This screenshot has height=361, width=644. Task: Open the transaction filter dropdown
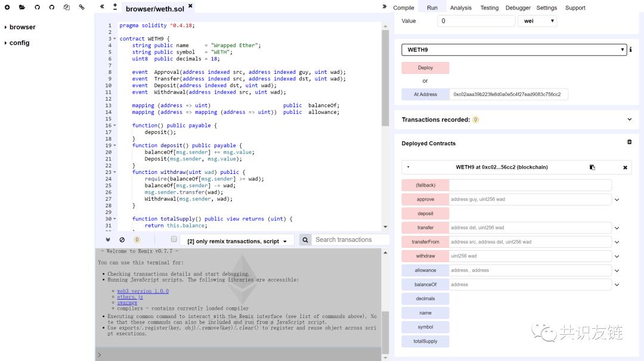pyautogui.click(x=237, y=241)
